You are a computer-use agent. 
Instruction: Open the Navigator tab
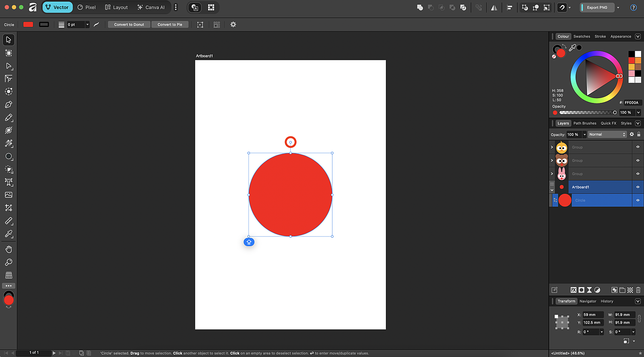588,301
